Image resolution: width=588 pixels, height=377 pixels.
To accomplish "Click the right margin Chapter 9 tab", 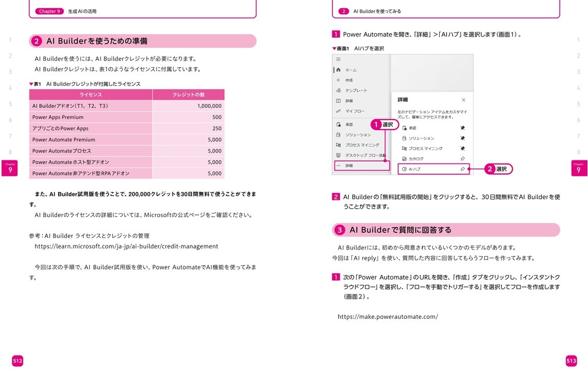I will click(x=579, y=168).
